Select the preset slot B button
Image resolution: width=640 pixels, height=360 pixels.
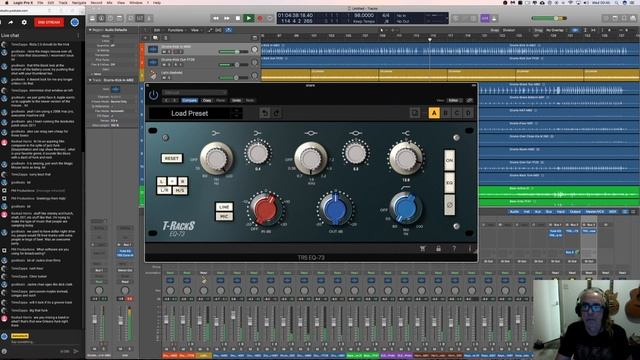[446, 113]
